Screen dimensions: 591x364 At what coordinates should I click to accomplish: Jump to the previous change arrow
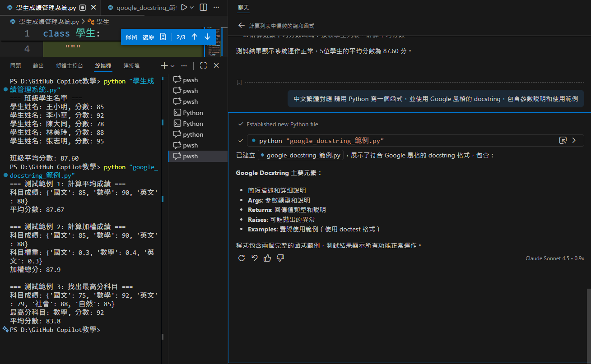(x=194, y=37)
